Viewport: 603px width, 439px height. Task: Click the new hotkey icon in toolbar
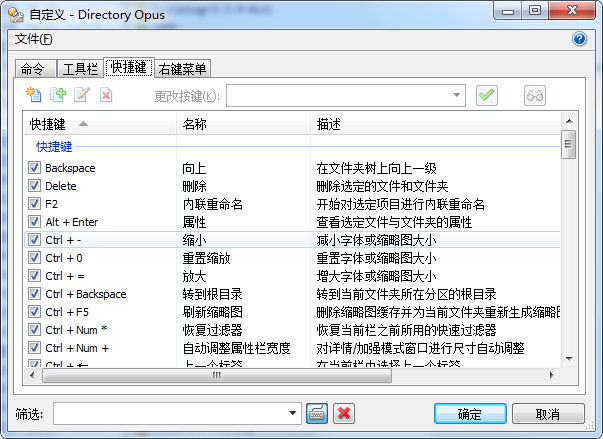(33, 95)
